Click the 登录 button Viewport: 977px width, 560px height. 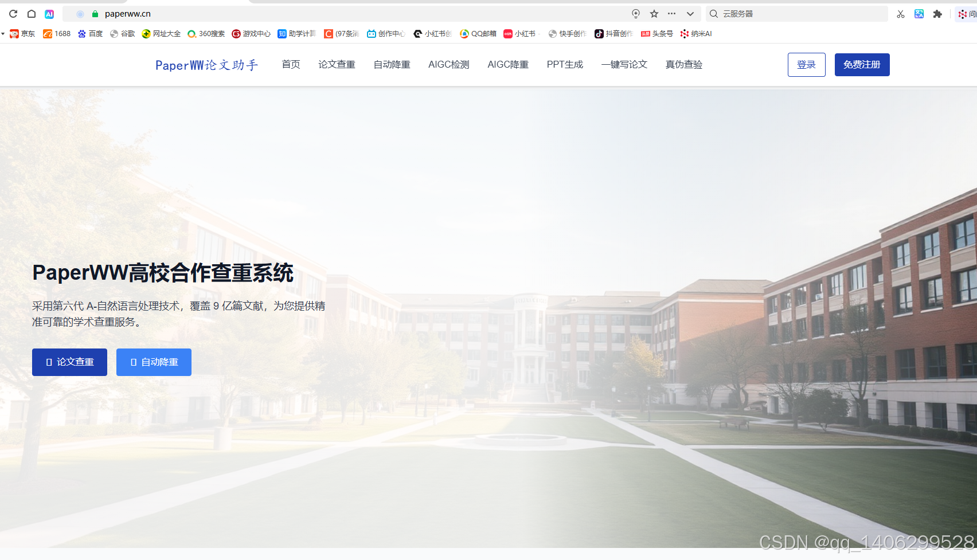click(806, 64)
